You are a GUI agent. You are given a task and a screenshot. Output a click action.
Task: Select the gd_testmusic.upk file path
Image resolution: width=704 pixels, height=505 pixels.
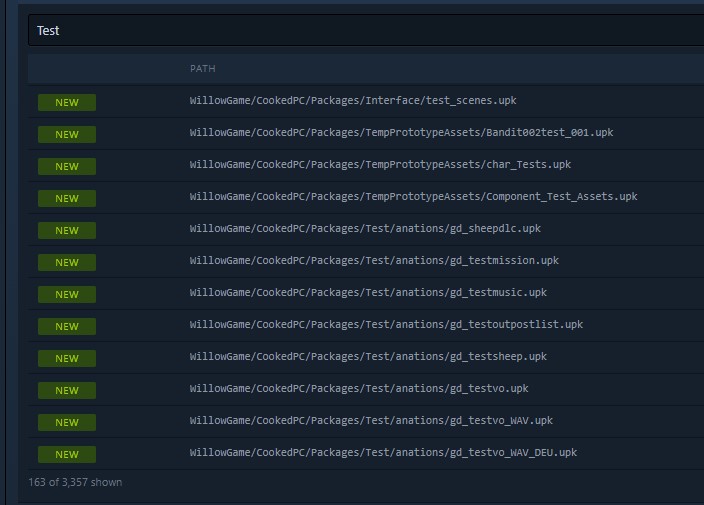(368, 293)
